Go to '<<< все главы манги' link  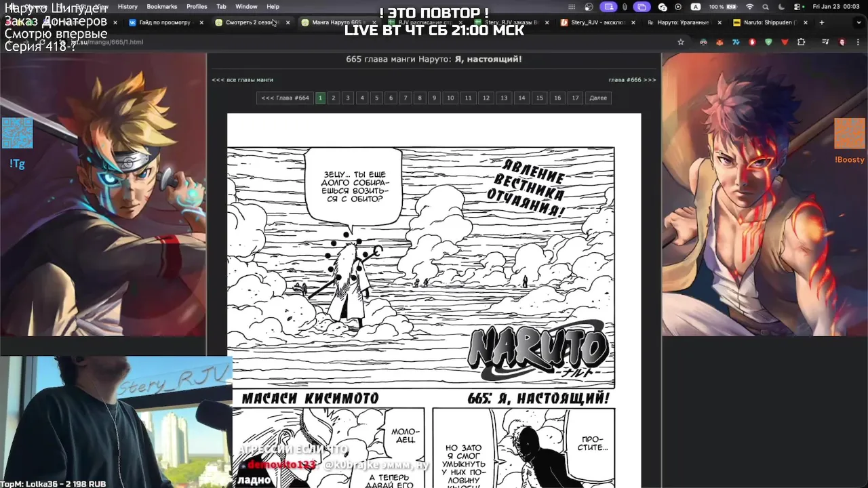(x=243, y=80)
